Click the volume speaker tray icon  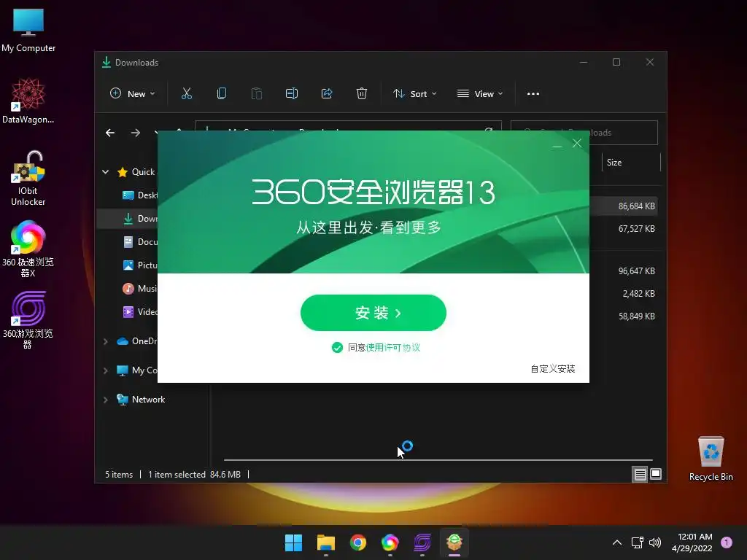coord(655,542)
